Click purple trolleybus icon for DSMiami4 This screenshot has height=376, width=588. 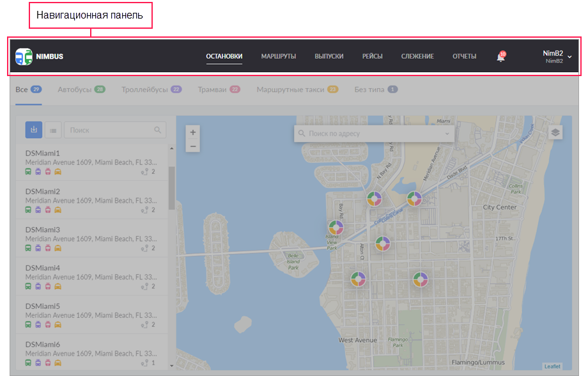[38, 286]
